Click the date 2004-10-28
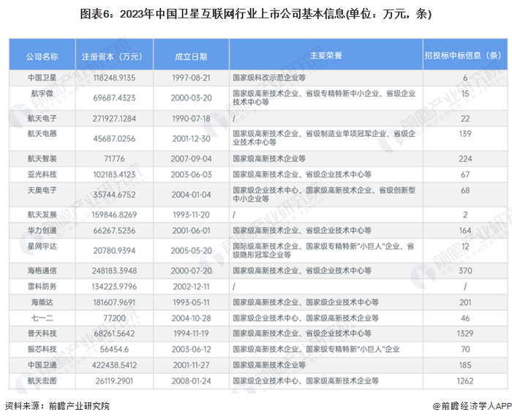512x420 pixels. tap(191, 318)
